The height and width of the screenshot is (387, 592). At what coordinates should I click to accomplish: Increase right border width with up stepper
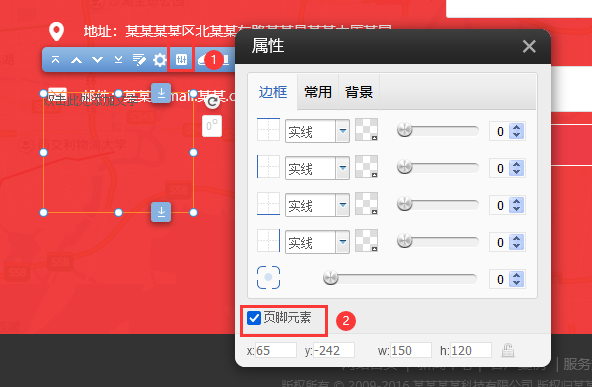(516, 238)
